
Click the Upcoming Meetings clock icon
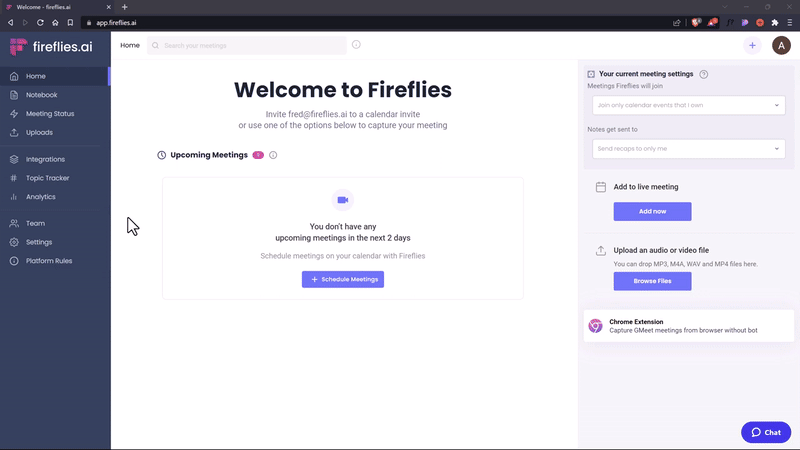click(161, 155)
